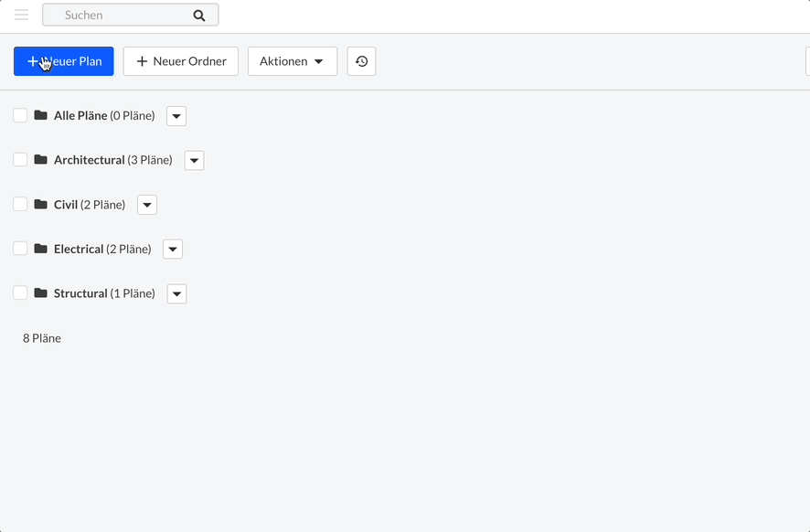Click the search magnifier icon
This screenshot has height=532, width=810.
click(198, 15)
